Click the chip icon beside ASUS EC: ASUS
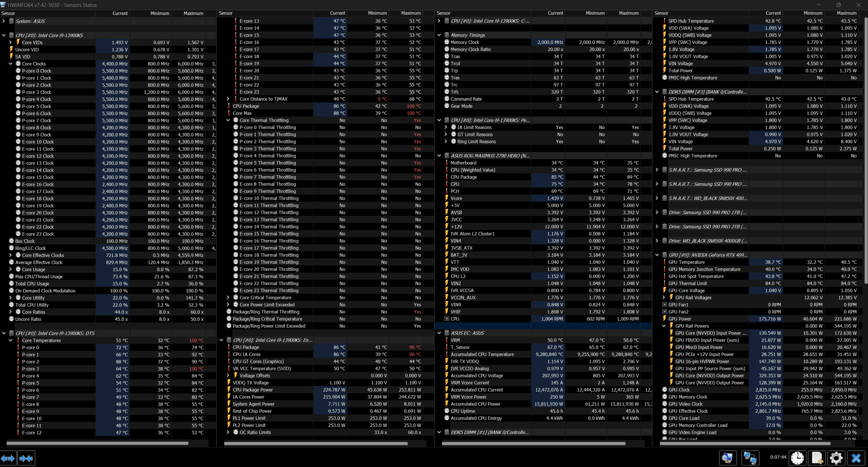Image resolution: width=868 pixels, height=467 pixels. tap(447, 333)
